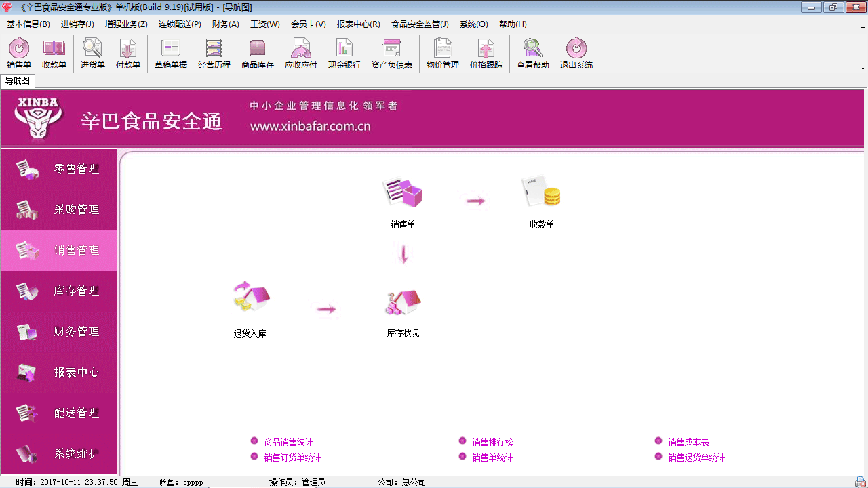Open the 销售退货单统计 report link
This screenshot has width=868, height=488.
click(696, 457)
